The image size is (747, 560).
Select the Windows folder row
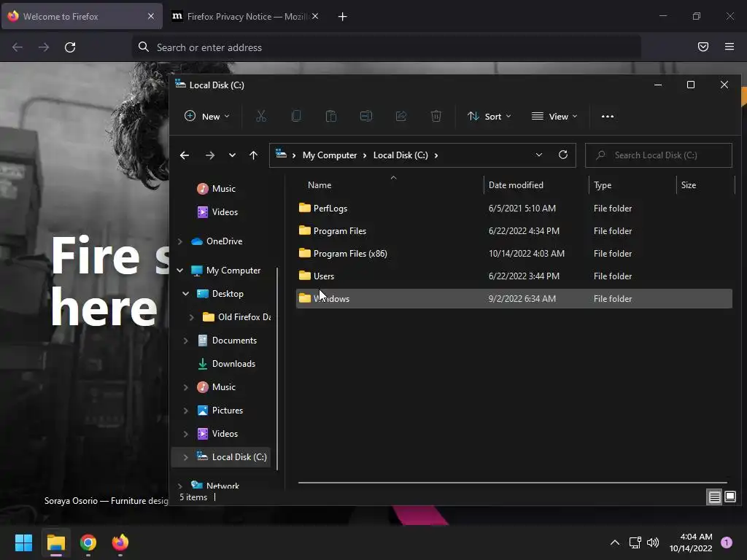click(514, 298)
